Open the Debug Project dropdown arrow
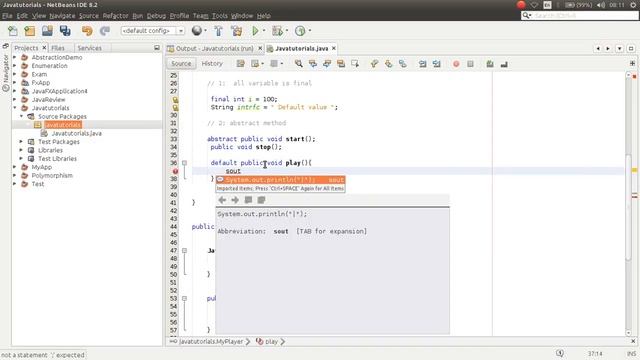 [x=287, y=31]
